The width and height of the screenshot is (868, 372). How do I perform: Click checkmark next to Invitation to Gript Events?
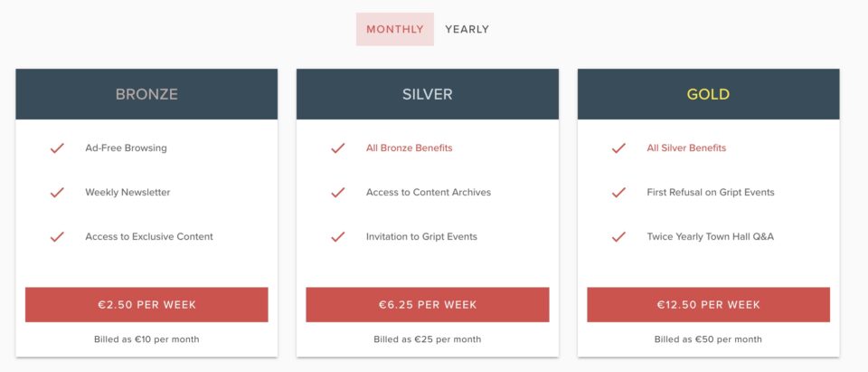click(338, 236)
